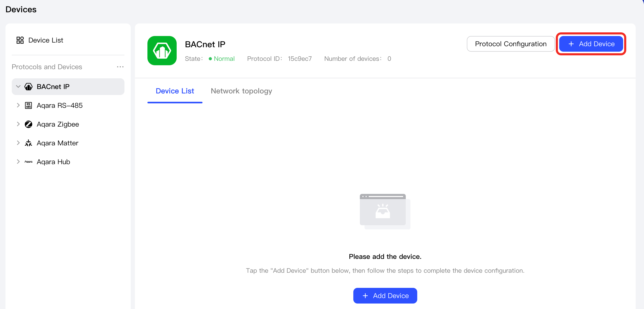Screen dimensions: 644x309
Task: Click the Protocol ID value 15c9ec7
Action: tap(300, 59)
